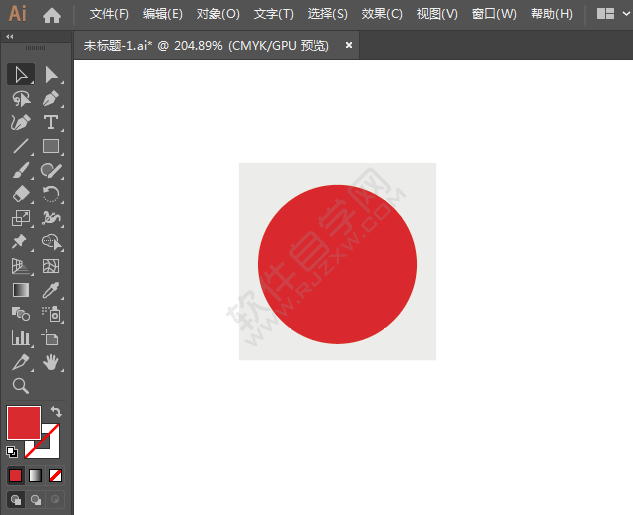
Task: Select the Selection tool (black arrow)
Action: coord(21,74)
